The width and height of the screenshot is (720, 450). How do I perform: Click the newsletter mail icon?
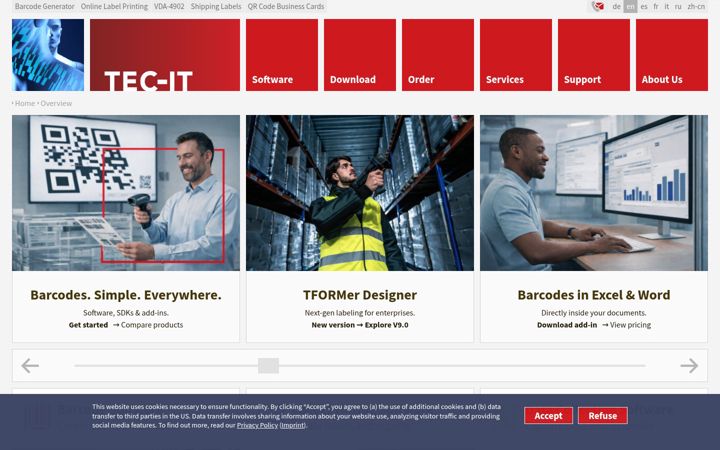point(598,6)
